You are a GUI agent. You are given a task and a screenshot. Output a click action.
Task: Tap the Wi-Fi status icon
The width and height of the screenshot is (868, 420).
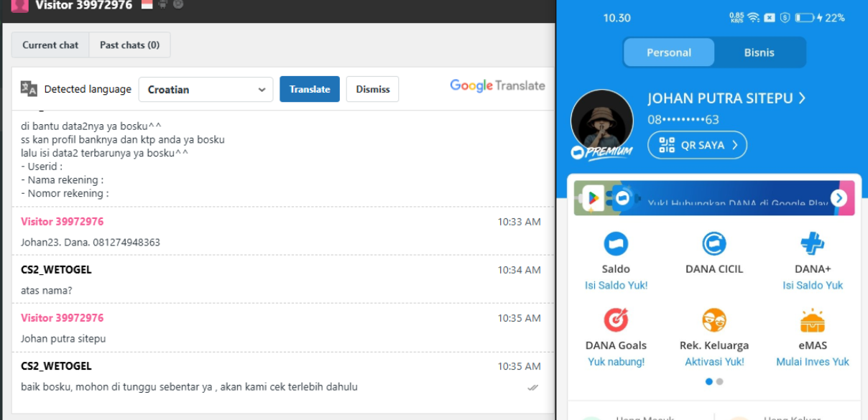point(754,17)
